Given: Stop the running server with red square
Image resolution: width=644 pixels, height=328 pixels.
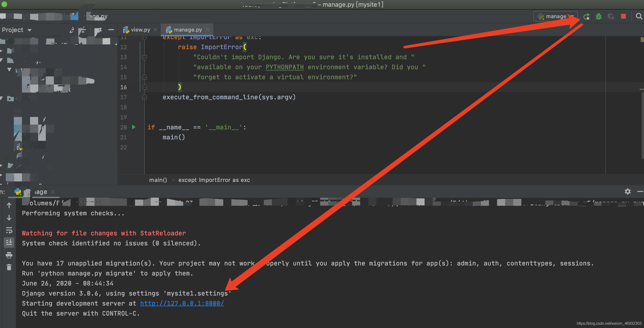Looking at the screenshot, I should pos(623,16).
